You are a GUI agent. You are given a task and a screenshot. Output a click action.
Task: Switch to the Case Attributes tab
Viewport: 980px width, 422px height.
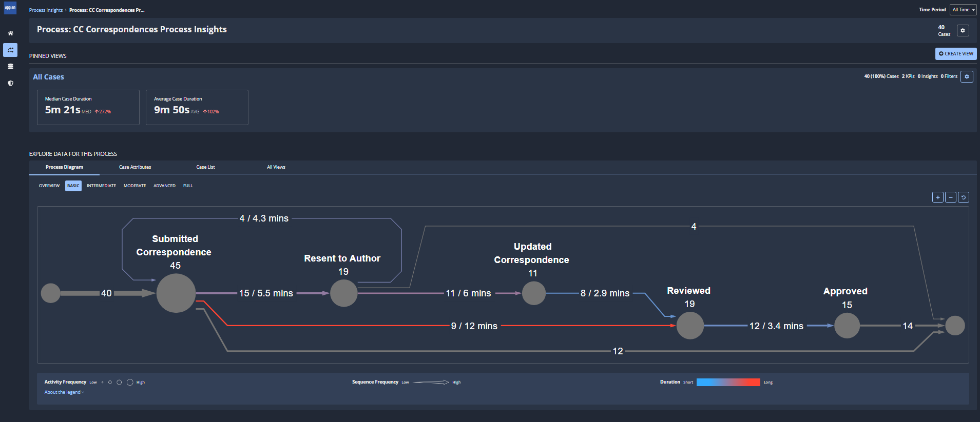pos(135,167)
